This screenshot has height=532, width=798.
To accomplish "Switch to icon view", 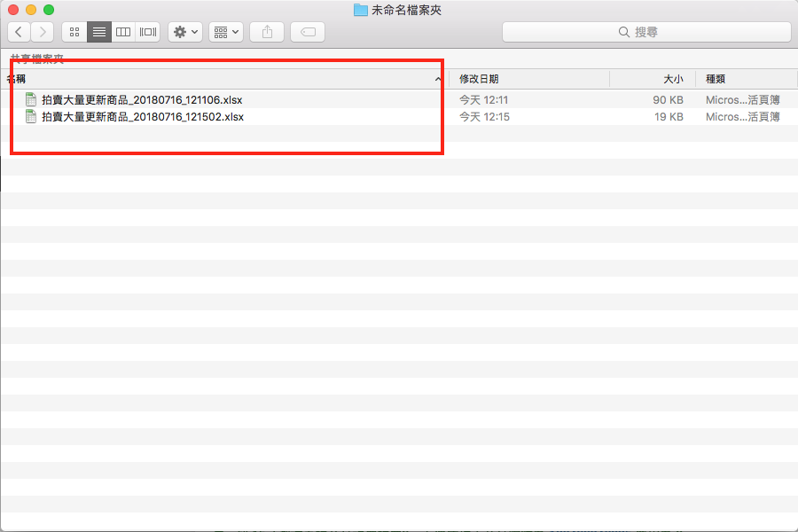I will coord(74,32).
